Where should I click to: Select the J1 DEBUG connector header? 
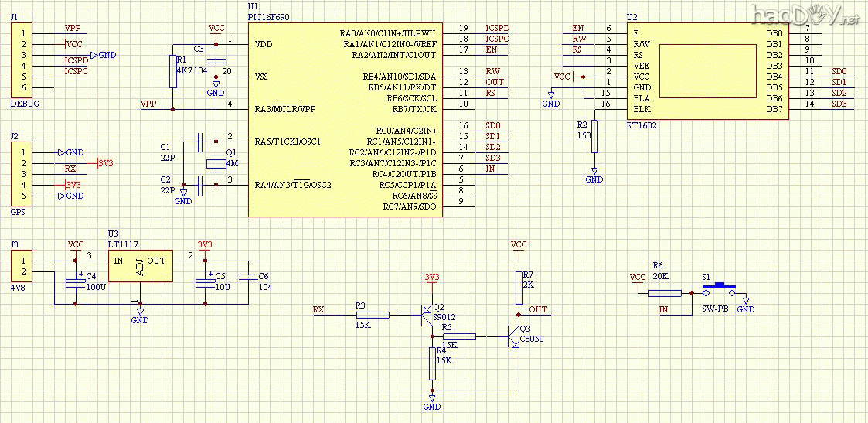point(23,60)
